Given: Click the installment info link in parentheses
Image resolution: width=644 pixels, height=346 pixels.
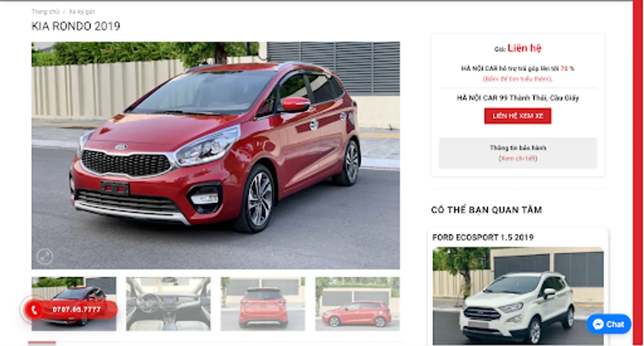Looking at the screenshot, I should 518,79.
